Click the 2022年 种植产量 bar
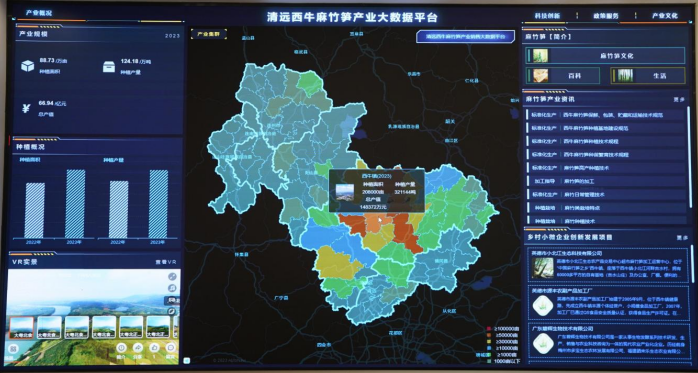Screen dimensions: 698x373 coord(118,209)
